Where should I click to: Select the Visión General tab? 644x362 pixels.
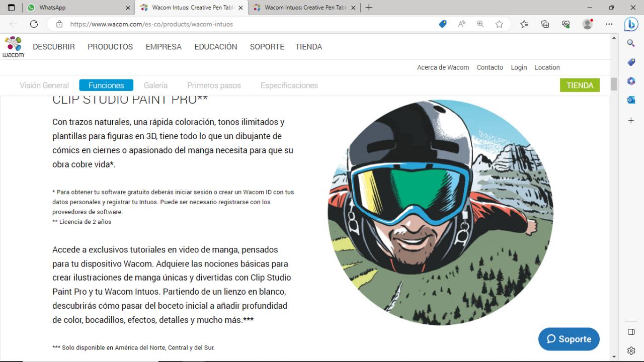pyautogui.click(x=44, y=85)
